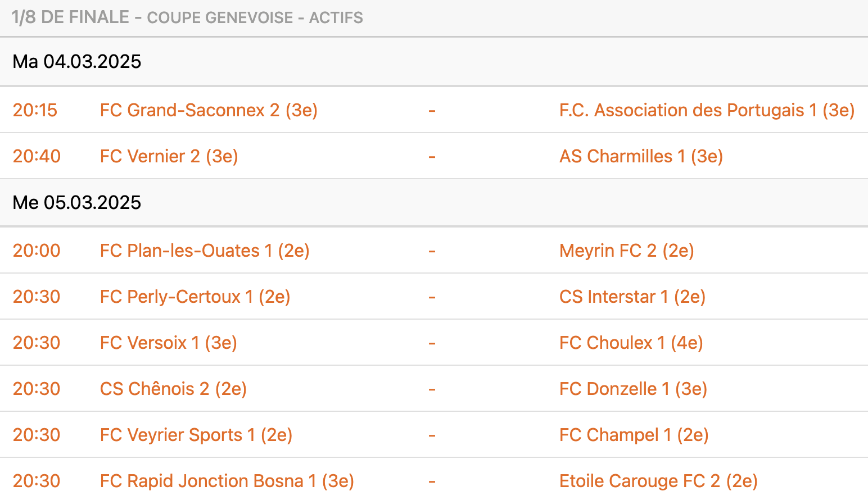
Task: Open FC Versoix 1 team link
Action: (168, 343)
